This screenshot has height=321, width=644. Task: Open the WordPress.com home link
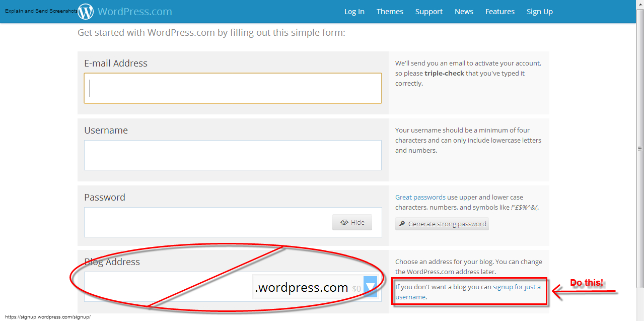click(134, 11)
